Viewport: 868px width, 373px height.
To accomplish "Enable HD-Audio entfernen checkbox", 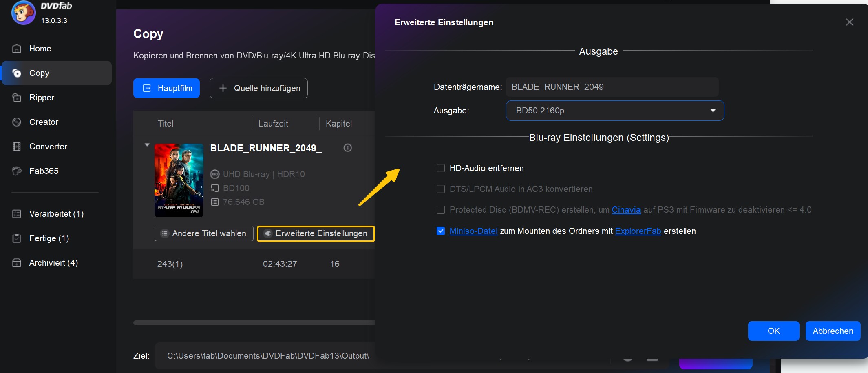I will [x=441, y=168].
